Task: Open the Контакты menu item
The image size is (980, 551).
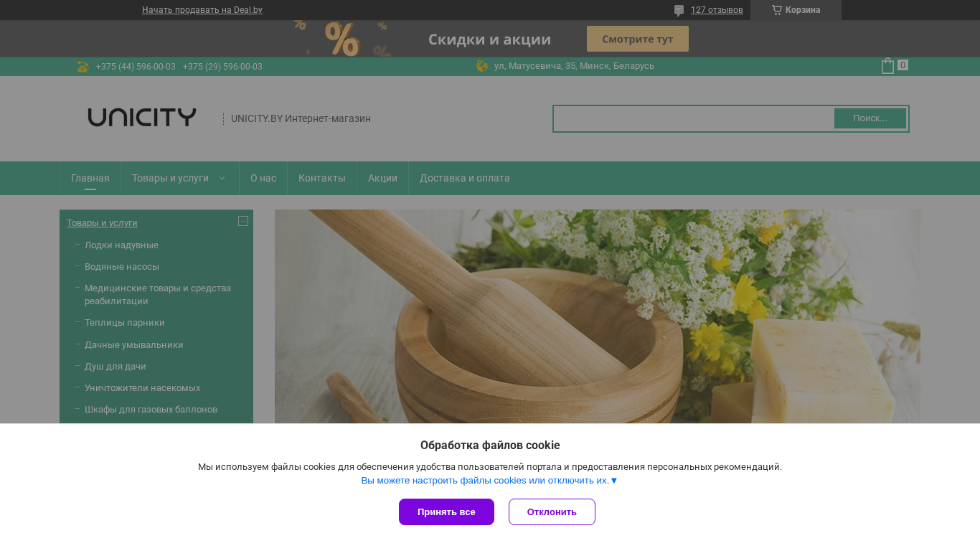Action: (x=322, y=178)
